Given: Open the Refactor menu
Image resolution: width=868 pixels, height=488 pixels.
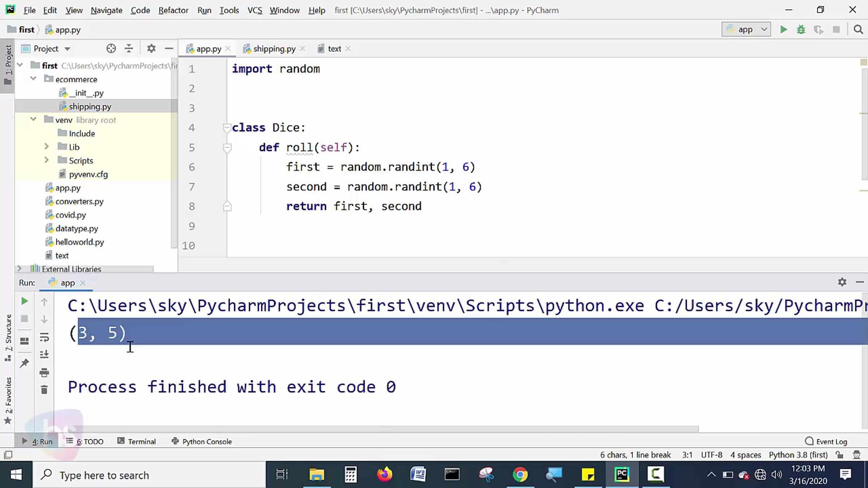Looking at the screenshot, I should pos(173,10).
